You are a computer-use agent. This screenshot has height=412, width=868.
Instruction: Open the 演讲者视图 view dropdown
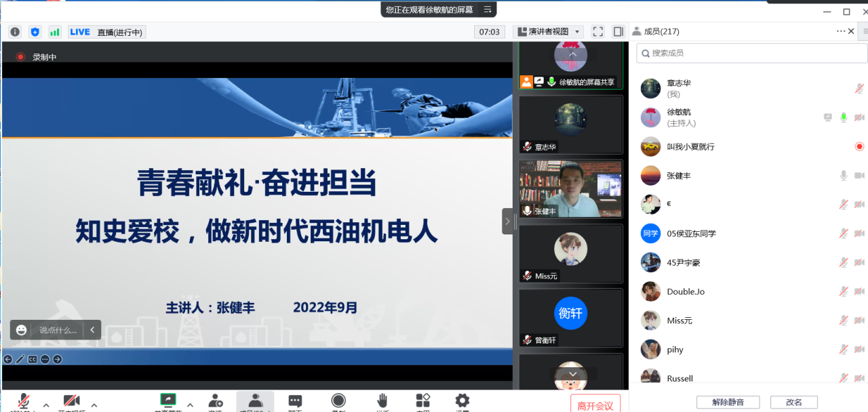click(x=549, y=32)
